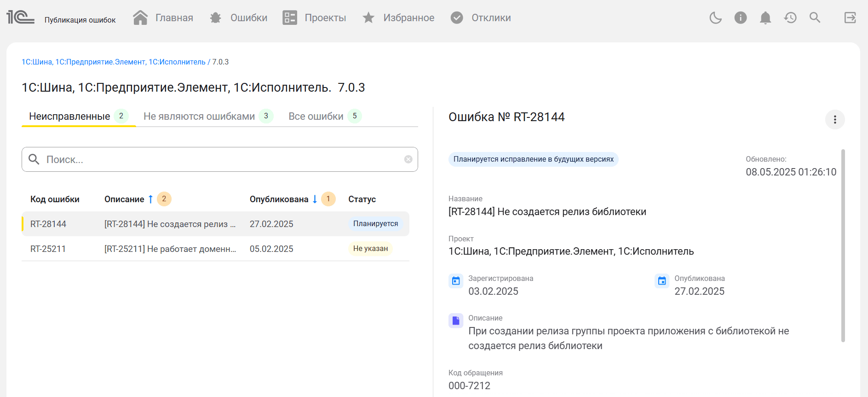Click the count badge 3 on Не являются ошибками
The image size is (868, 397).
click(266, 116)
